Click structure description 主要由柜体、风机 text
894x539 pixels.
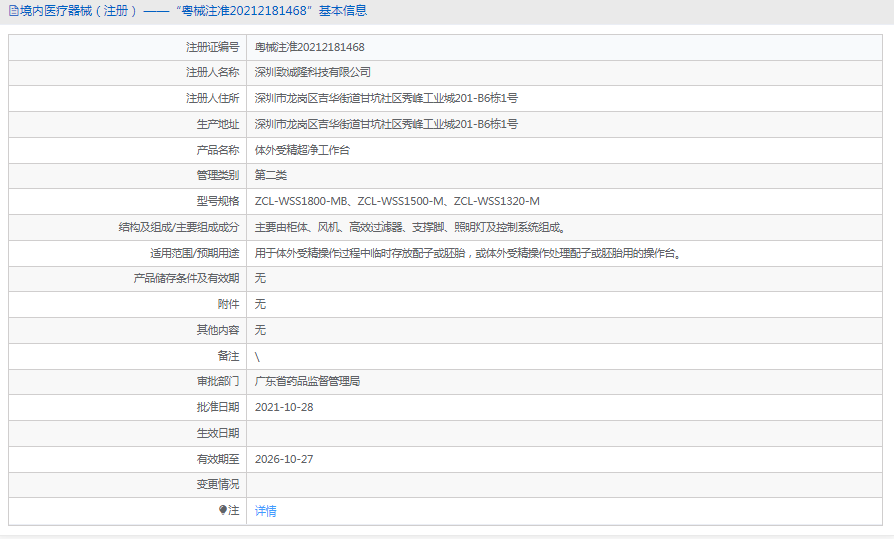[410, 227]
